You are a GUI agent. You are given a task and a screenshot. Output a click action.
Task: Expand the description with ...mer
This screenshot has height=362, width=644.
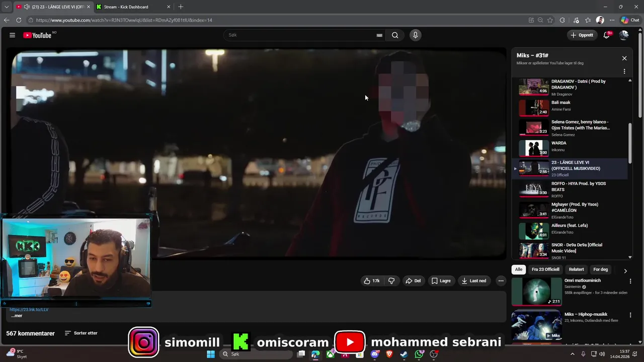click(x=17, y=316)
